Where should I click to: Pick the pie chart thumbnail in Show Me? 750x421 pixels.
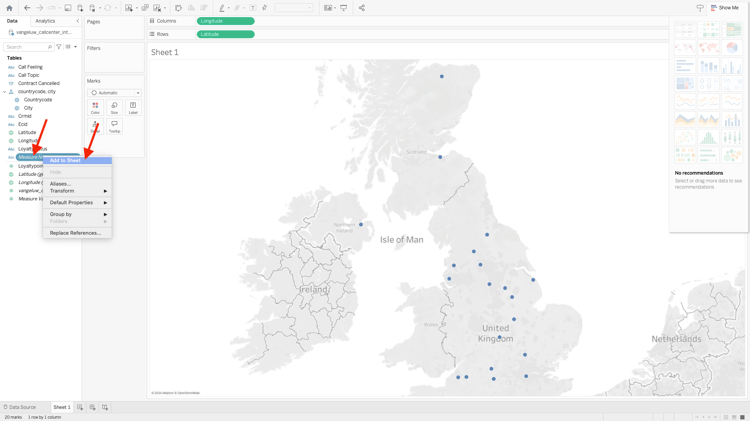732,48
